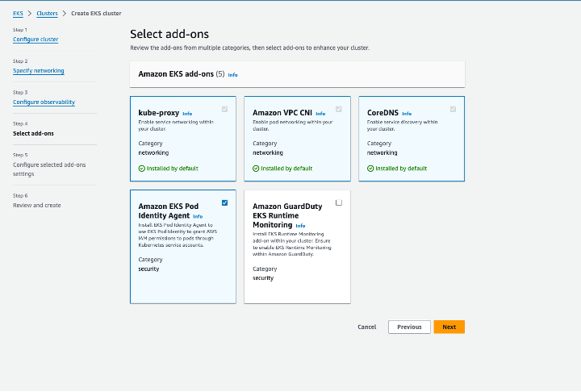
Task: Check the Amazon GuardDuty EKS Runtime Monitoring checkbox
Action: pos(339,202)
